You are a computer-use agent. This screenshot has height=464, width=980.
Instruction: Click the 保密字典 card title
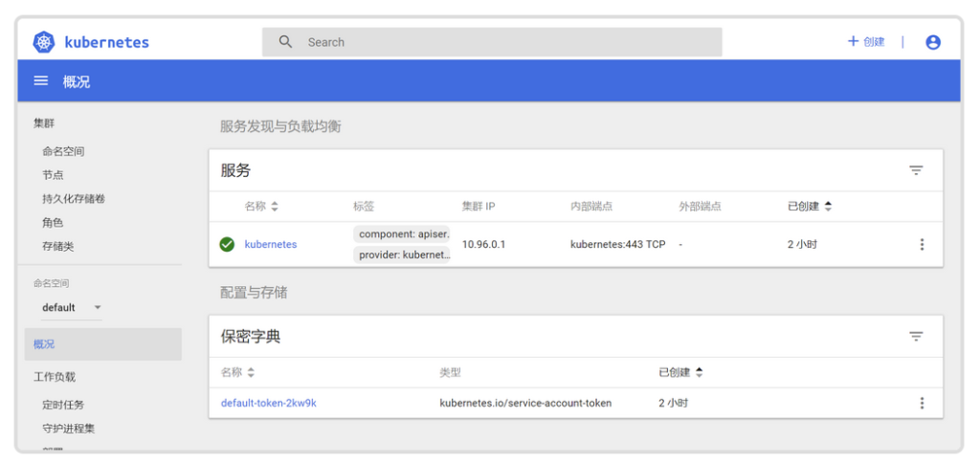[x=251, y=337]
